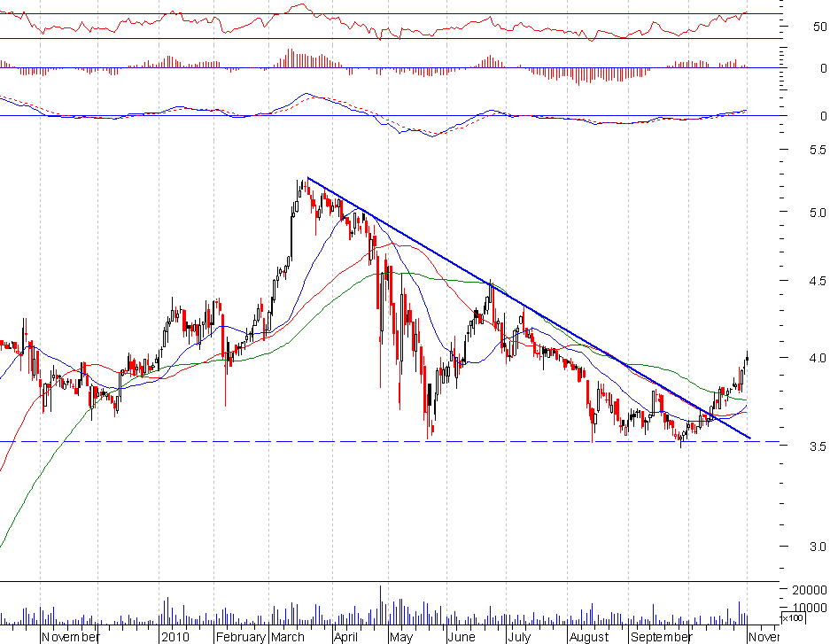Click the 4.0 price axis label
Screen dimensions: 830x644
coord(818,358)
